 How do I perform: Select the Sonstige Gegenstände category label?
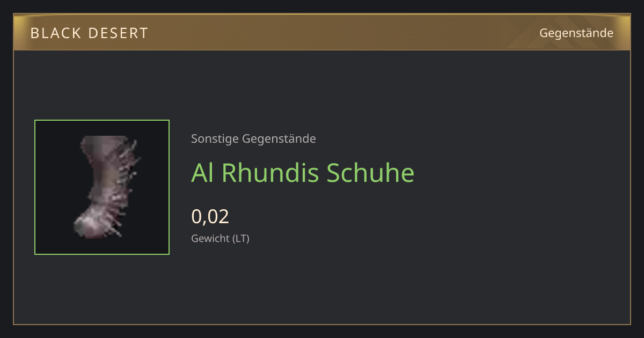(x=253, y=139)
